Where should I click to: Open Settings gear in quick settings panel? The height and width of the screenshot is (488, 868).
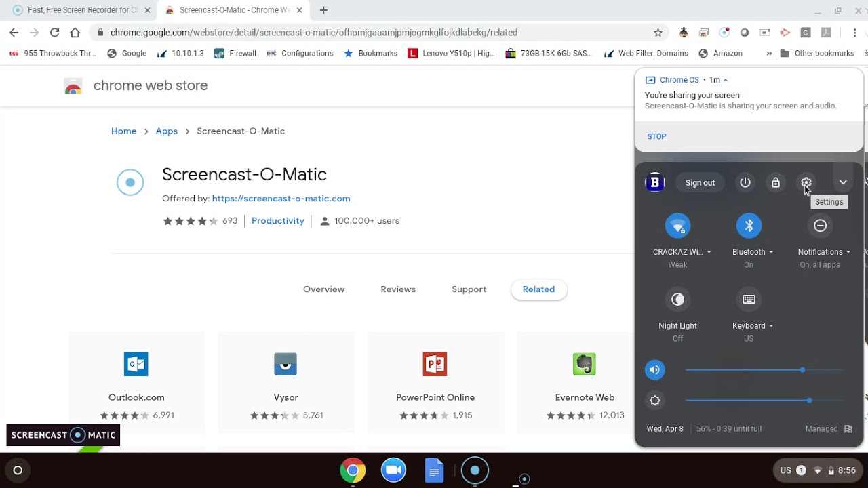(x=806, y=182)
